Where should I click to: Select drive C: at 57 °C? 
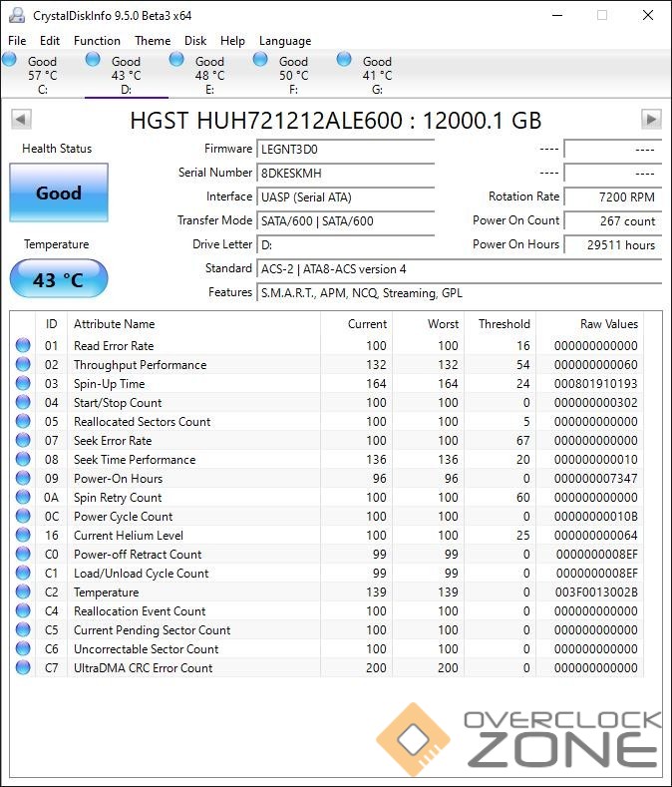(x=43, y=74)
